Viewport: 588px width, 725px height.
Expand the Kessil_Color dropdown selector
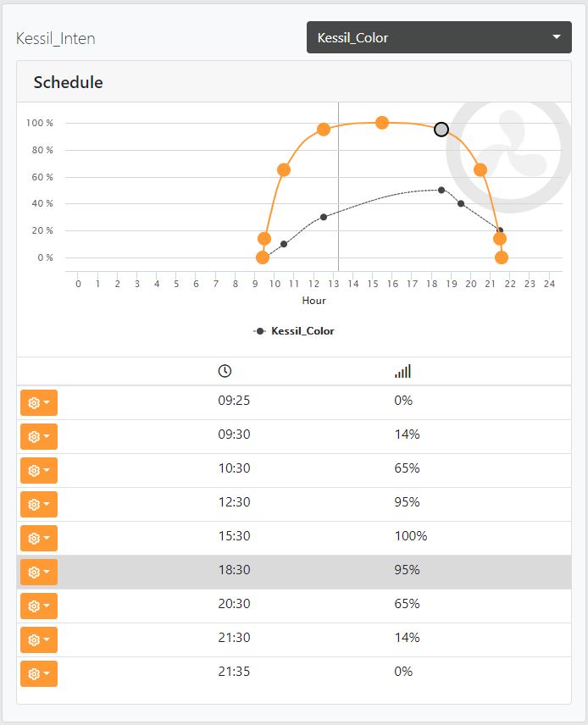click(439, 37)
